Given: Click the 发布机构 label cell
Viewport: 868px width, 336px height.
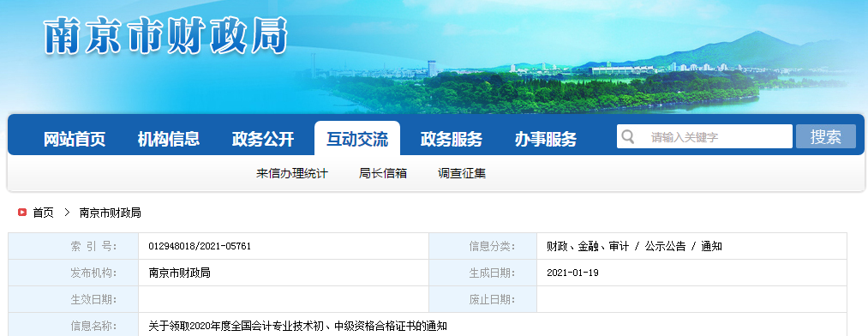Looking at the screenshot, I should [x=73, y=273].
